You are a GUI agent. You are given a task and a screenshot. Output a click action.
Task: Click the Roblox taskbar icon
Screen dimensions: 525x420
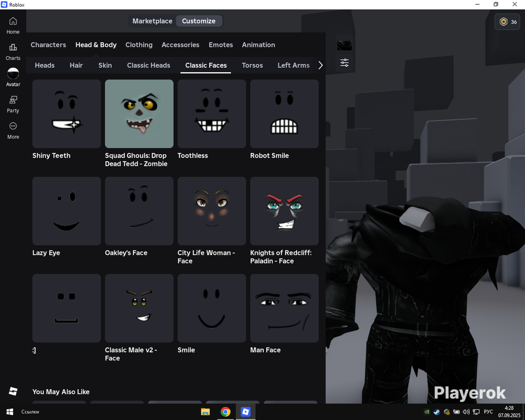pos(246,412)
